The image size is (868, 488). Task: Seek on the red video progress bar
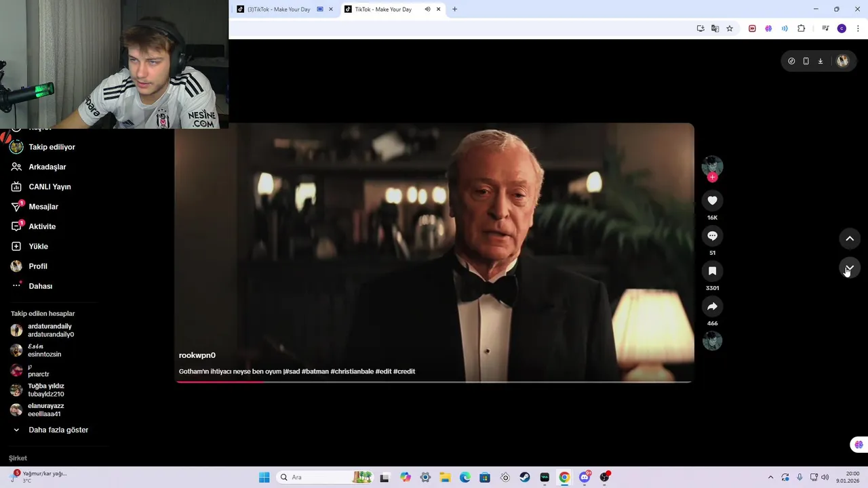434,382
